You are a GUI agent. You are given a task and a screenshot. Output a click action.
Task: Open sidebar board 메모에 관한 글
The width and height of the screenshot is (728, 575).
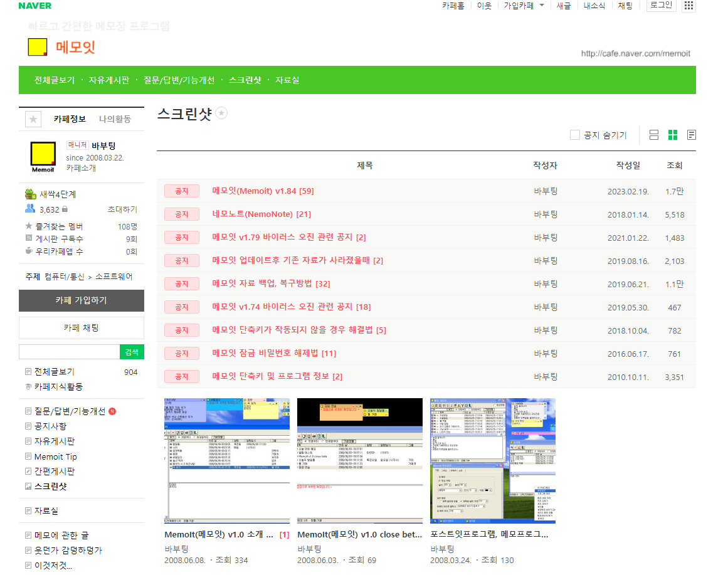pyautogui.click(x=61, y=535)
